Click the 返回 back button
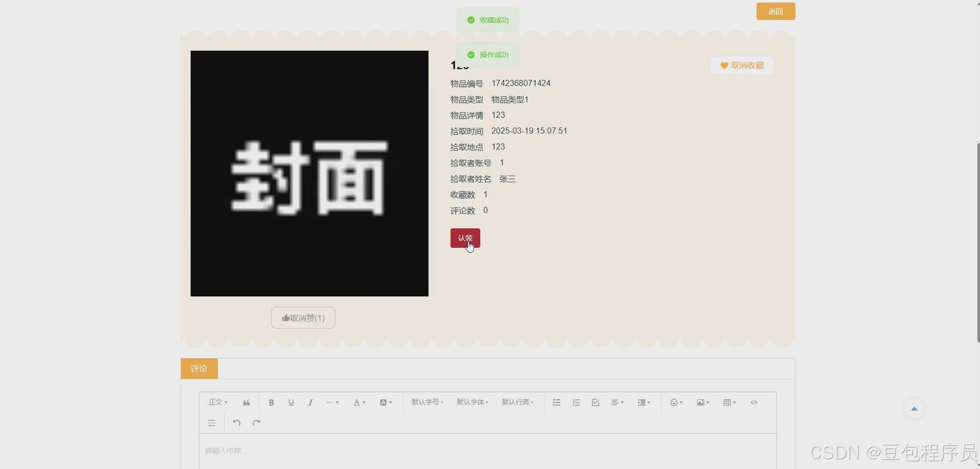This screenshot has width=980, height=469. [775, 11]
